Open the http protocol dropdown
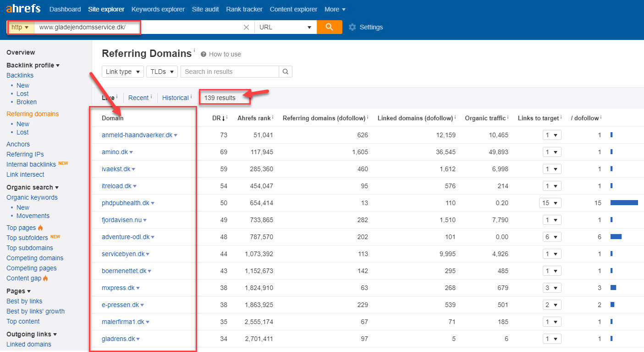The height and width of the screenshot is (352, 644). [20, 27]
